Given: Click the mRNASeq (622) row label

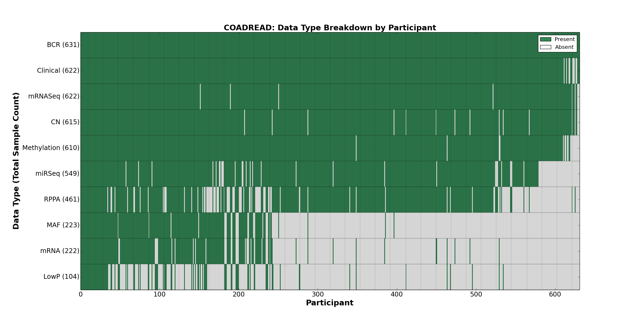Looking at the screenshot, I should (54, 96).
